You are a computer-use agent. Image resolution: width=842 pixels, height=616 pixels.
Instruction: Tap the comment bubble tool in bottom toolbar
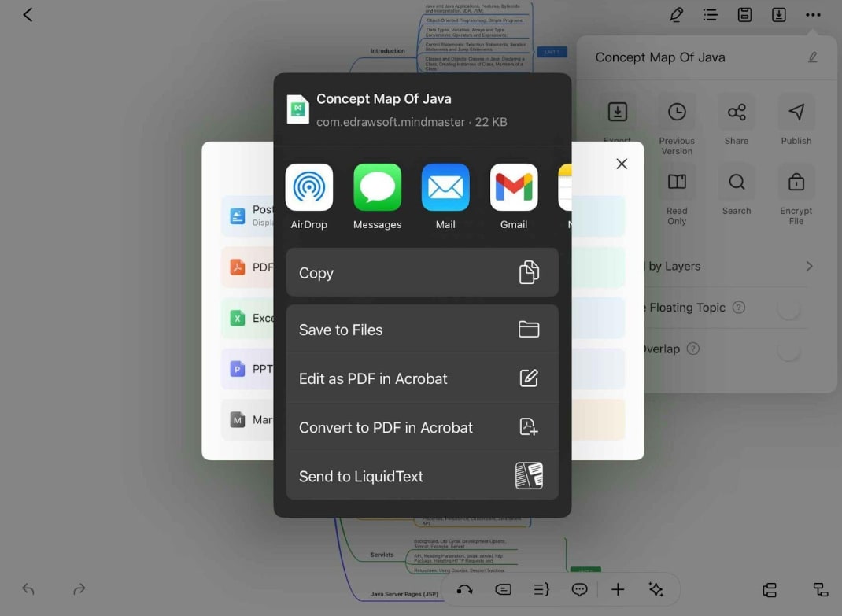579,590
